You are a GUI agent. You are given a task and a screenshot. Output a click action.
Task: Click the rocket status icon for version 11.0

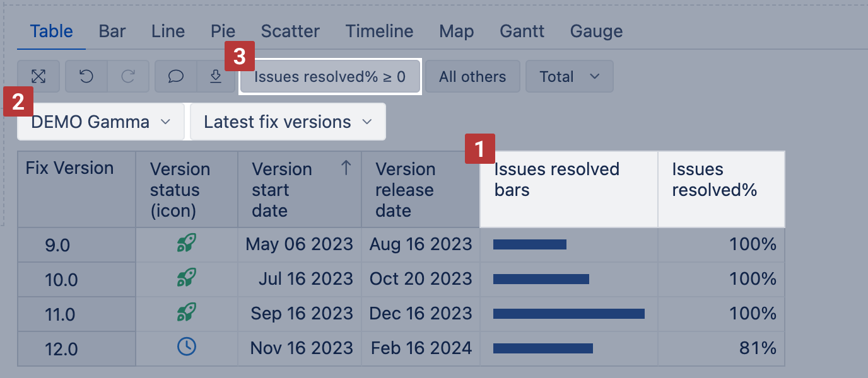coord(186,312)
